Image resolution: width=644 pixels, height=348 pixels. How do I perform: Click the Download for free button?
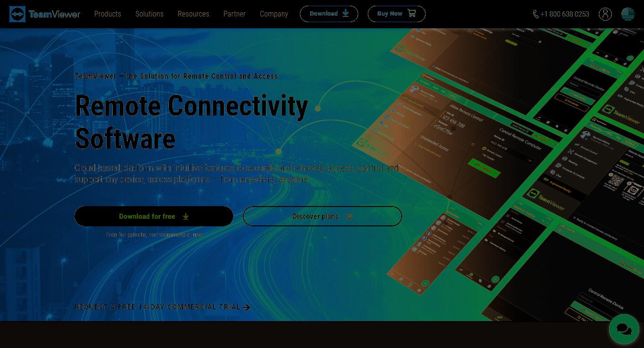[154, 216]
